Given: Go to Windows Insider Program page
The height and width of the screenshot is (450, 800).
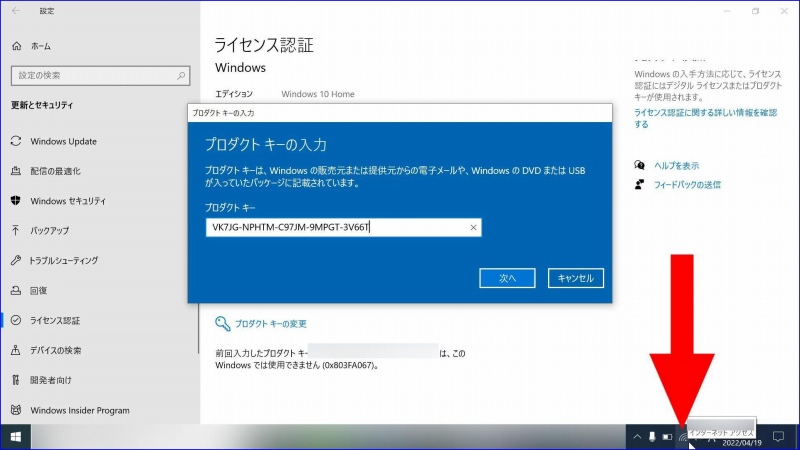Looking at the screenshot, I should [79, 410].
